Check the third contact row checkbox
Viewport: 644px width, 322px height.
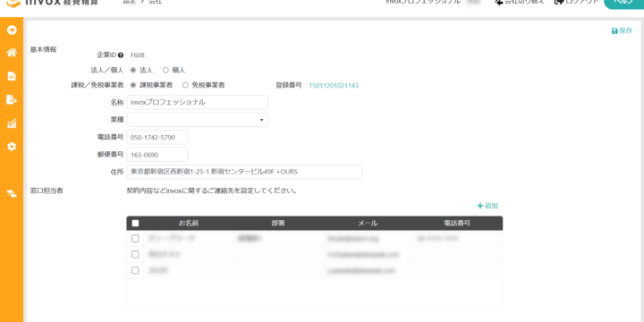(x=135, y=271)
